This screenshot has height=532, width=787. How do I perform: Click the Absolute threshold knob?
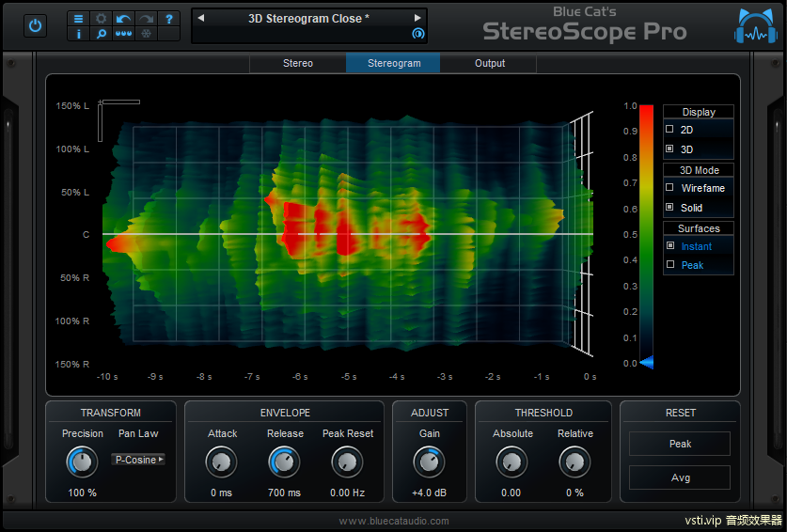point(512,462)
